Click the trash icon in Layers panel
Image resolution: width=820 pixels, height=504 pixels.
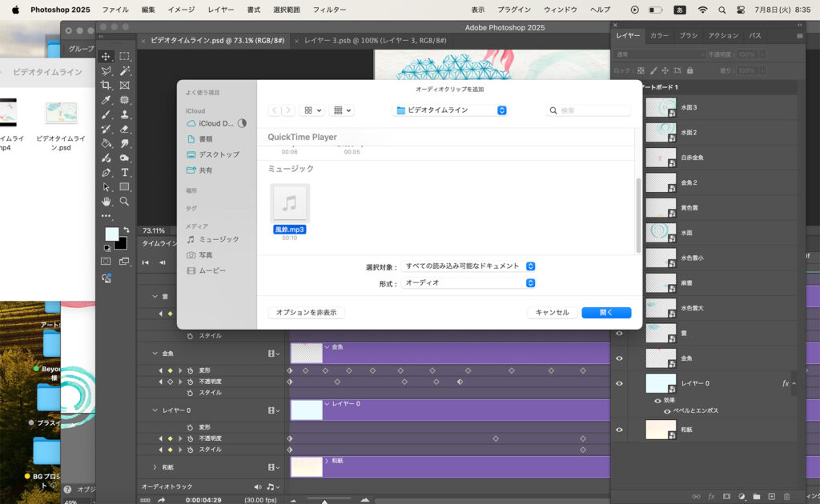tap(786, 496)
